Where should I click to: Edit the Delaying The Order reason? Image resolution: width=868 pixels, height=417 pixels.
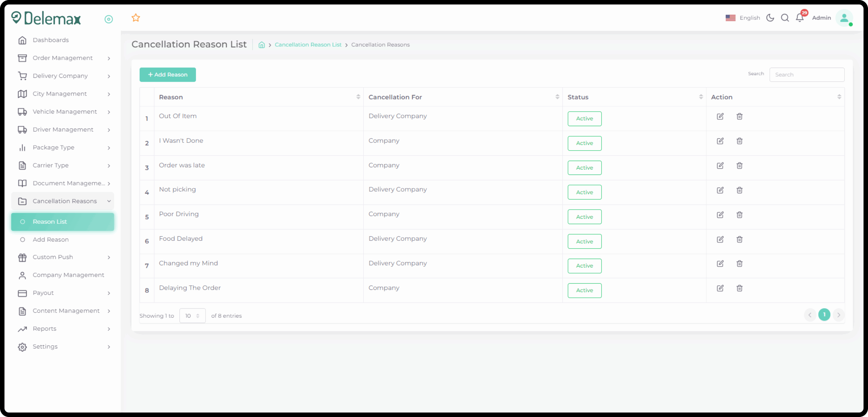(720, 288)
